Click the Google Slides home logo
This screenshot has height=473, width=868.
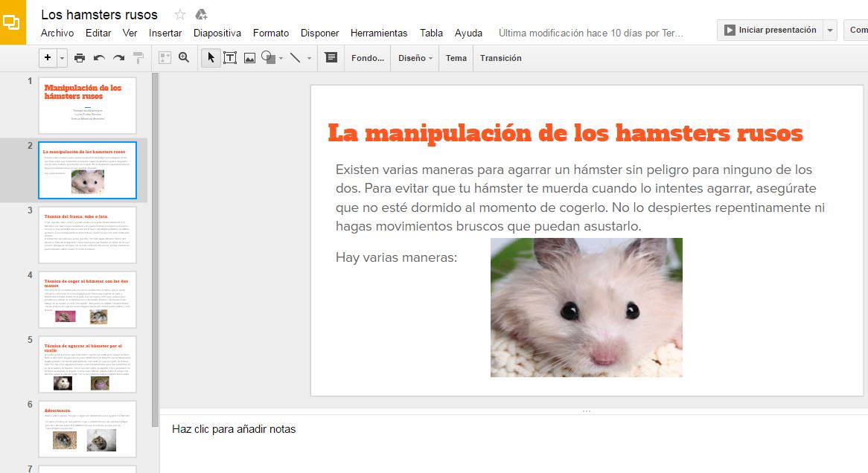(12, 22)
